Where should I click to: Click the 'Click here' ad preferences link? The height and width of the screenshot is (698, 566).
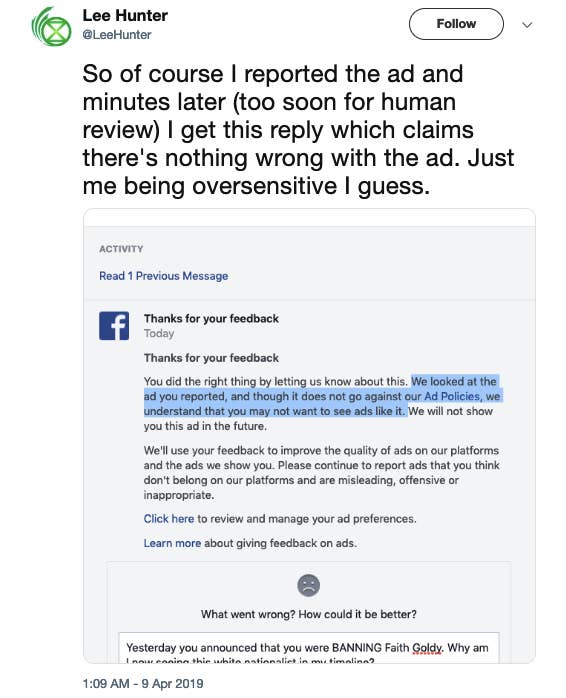point(168,519)
